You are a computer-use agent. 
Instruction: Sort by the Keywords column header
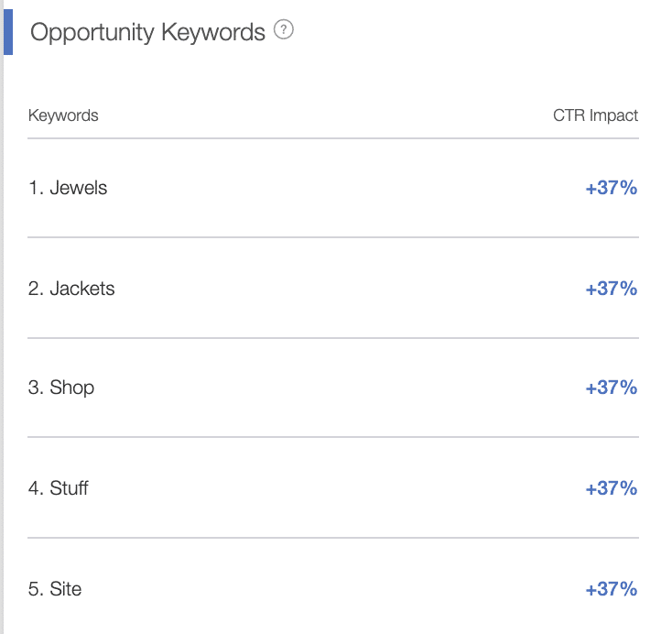63,115
